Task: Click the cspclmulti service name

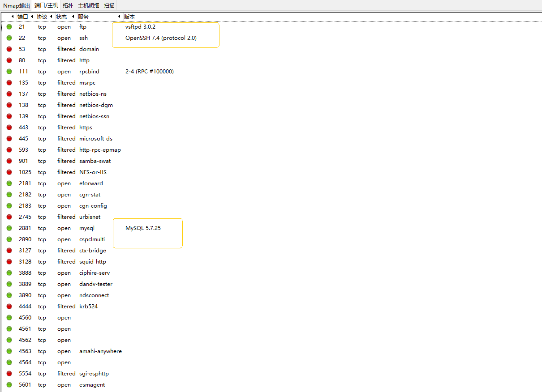Action: (92, 239)
